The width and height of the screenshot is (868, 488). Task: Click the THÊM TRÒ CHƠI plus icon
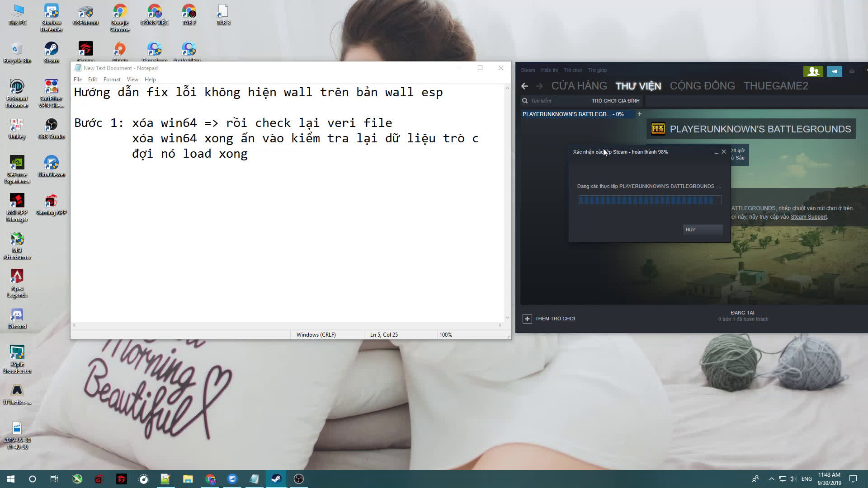pos(527,319)
